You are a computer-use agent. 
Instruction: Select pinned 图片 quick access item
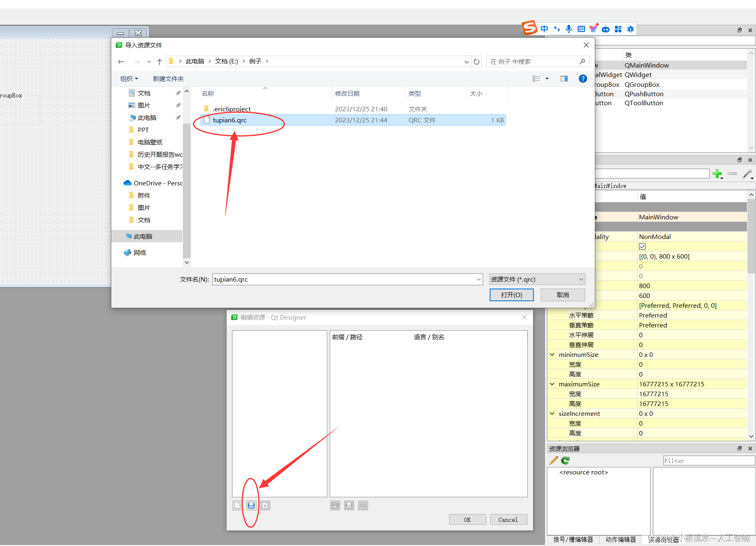coord(144,105)
